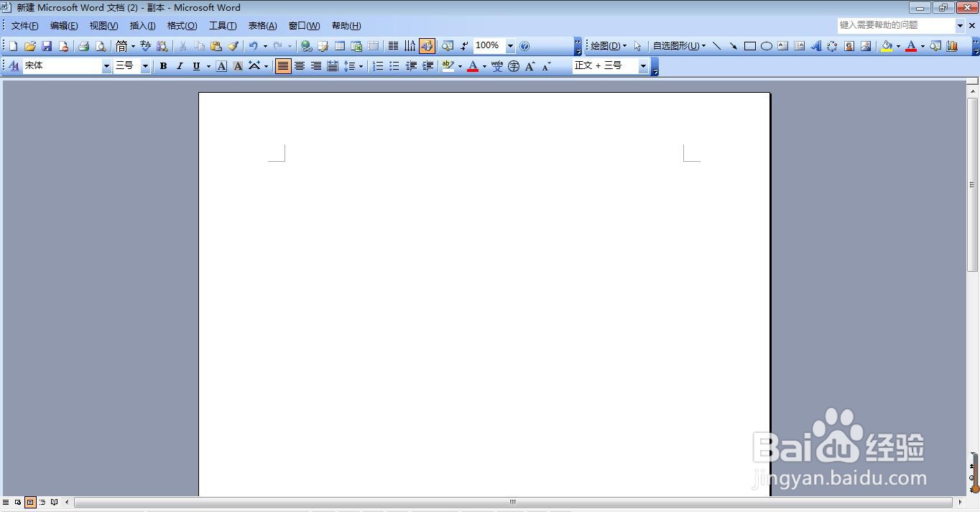This screenshot has width=980, height=512.
Task: Open the File menu
Action: [24, 26]
